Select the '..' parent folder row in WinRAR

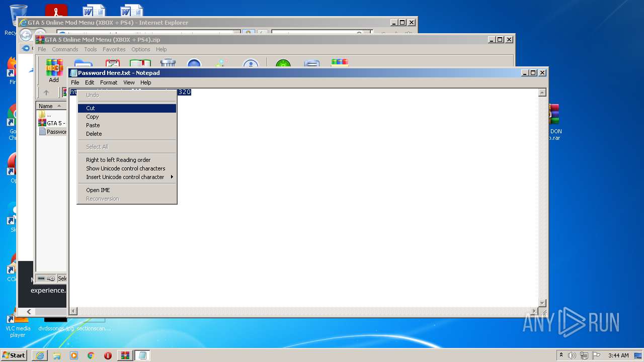tap(52, 115)
